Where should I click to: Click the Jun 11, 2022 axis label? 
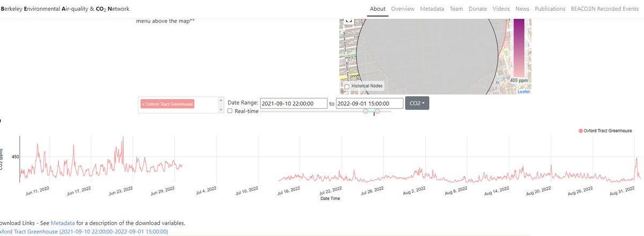coord(37,190)
